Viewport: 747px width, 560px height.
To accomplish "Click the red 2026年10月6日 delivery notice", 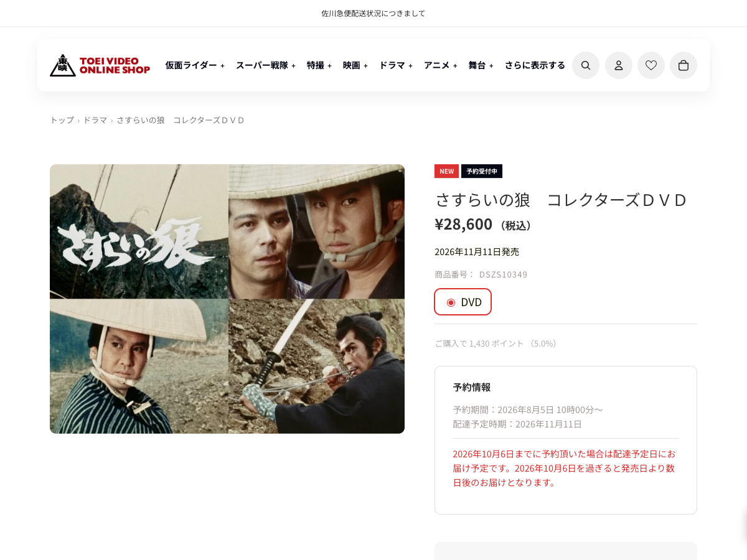I will (565, 468).
